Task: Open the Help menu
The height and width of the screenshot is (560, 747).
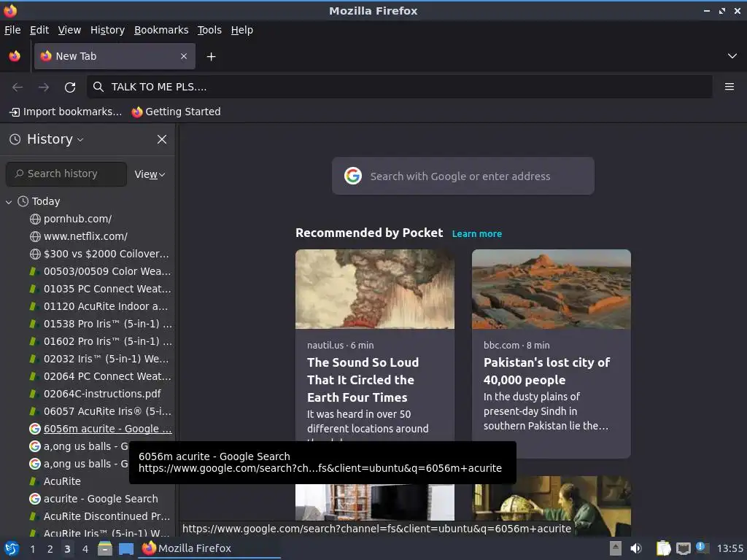Action: point(242,30)
